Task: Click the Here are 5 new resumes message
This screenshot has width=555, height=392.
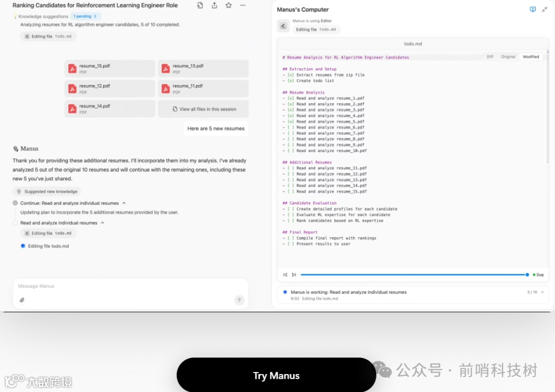Action: [x=216, y=128]
